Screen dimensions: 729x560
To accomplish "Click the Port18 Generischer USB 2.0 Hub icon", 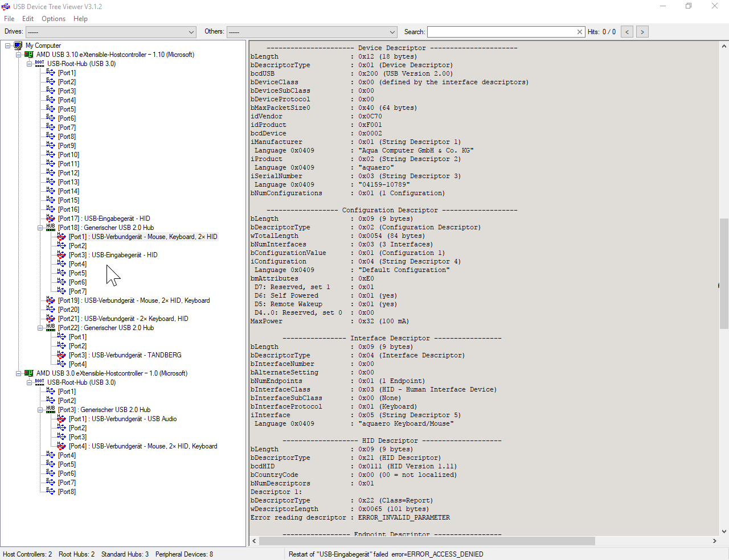I will coord(51,228).
